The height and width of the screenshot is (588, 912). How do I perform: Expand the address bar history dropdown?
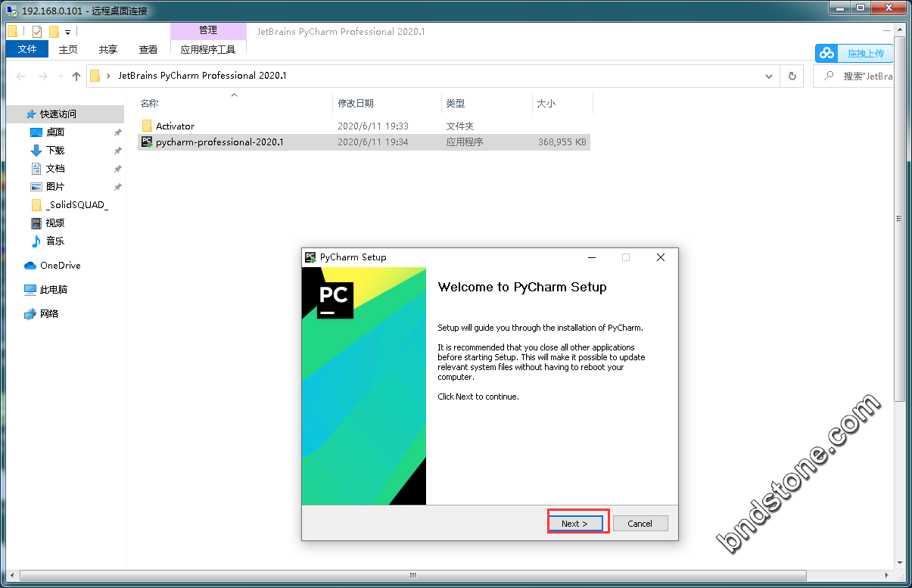769,76
